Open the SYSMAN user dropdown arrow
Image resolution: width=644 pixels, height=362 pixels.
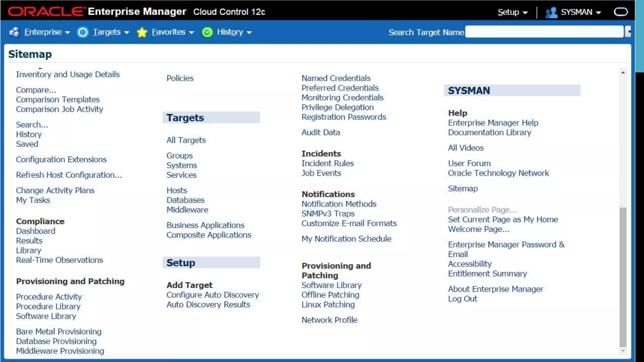click(x=598, y=13)
